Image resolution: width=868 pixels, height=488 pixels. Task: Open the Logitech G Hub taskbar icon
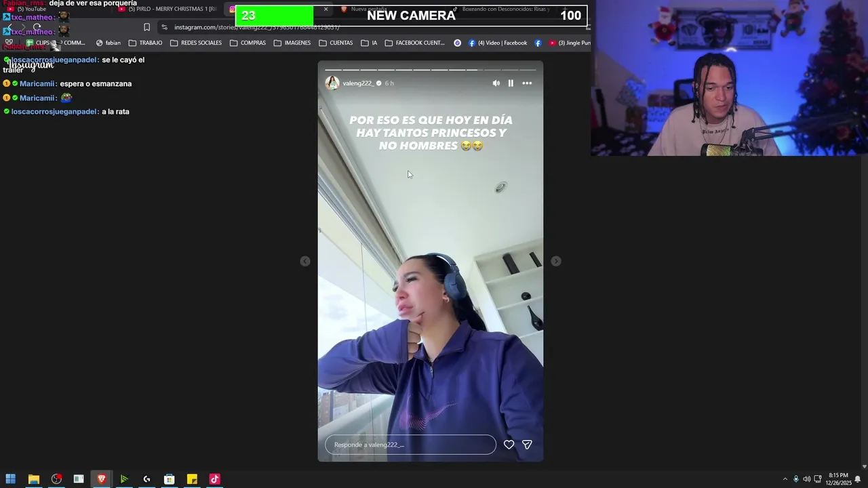pyautogui.click(x=146, y=479)
